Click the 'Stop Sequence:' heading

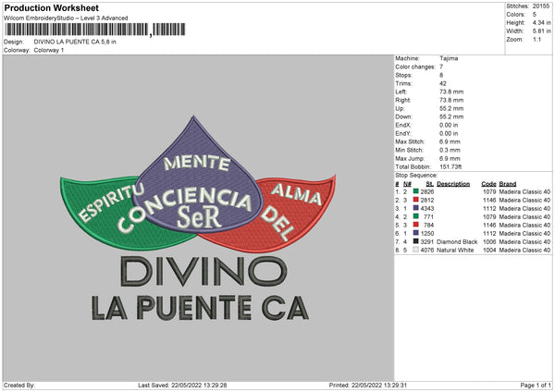tap(416, 175)
